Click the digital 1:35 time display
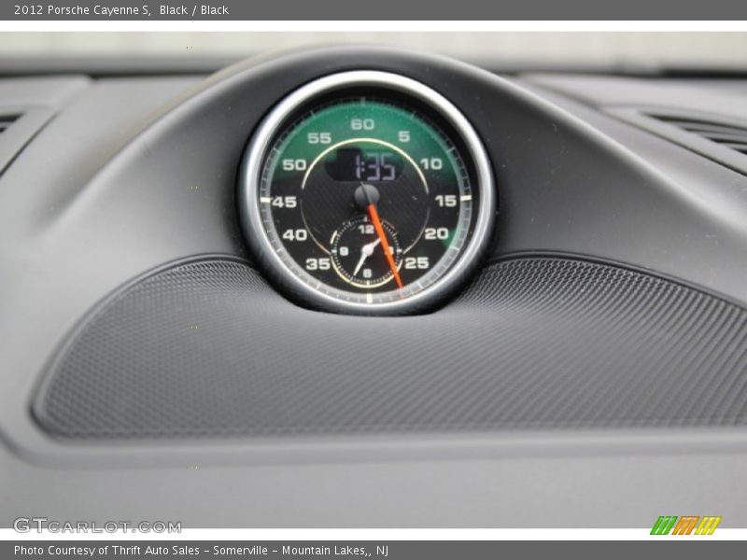 [x=373, y=167]
